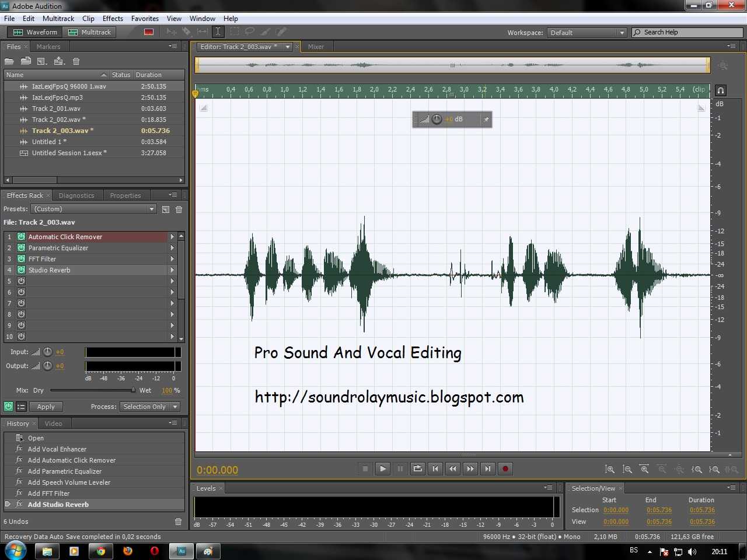747x560 pixels.
Task: Select the Marquee Selection tool
Action: click(234, 32)
